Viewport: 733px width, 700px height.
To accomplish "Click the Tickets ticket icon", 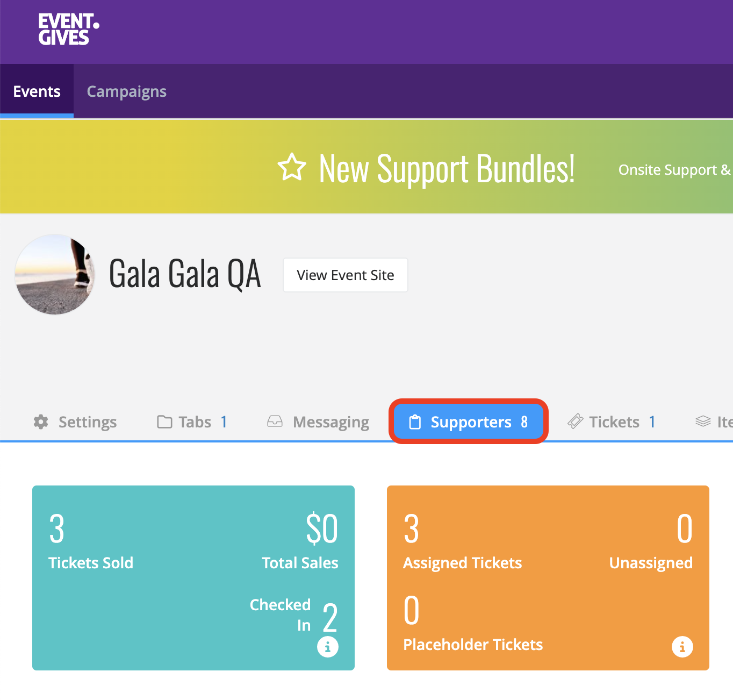I will (575, 422).
